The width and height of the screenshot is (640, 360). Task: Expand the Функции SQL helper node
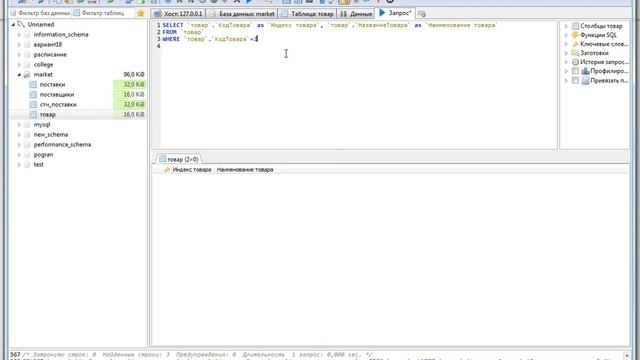click(566, 35)
